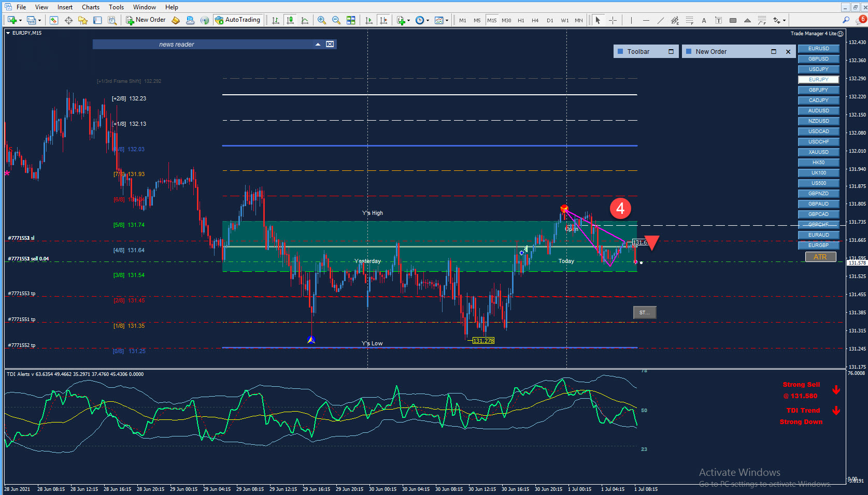Open the Tools menu
Image resolution: width=868 pixels, height=495 pixels.
click(x=116, y=7)
